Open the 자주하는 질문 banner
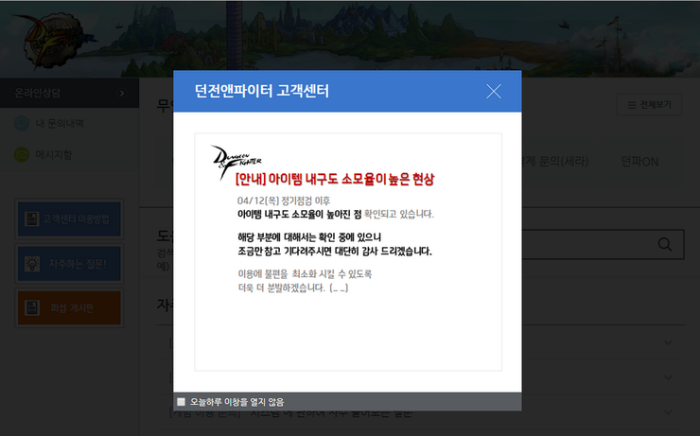Image resolution: width=700 pixels, height=436 pixels. (x=69, y=264)
